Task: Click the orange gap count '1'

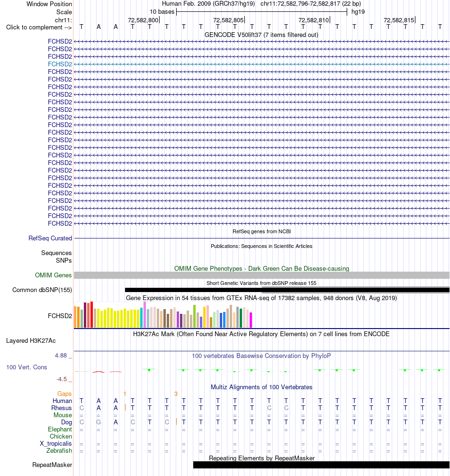Action: tap(125, 394)
